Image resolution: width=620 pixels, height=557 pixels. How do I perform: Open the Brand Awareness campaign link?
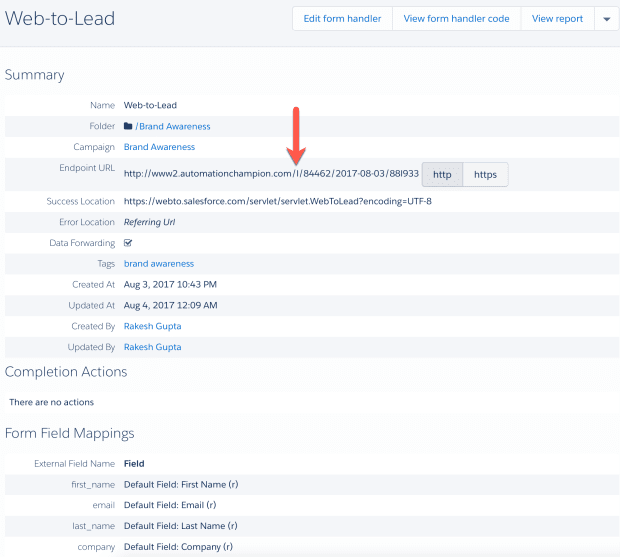[159, 147]
